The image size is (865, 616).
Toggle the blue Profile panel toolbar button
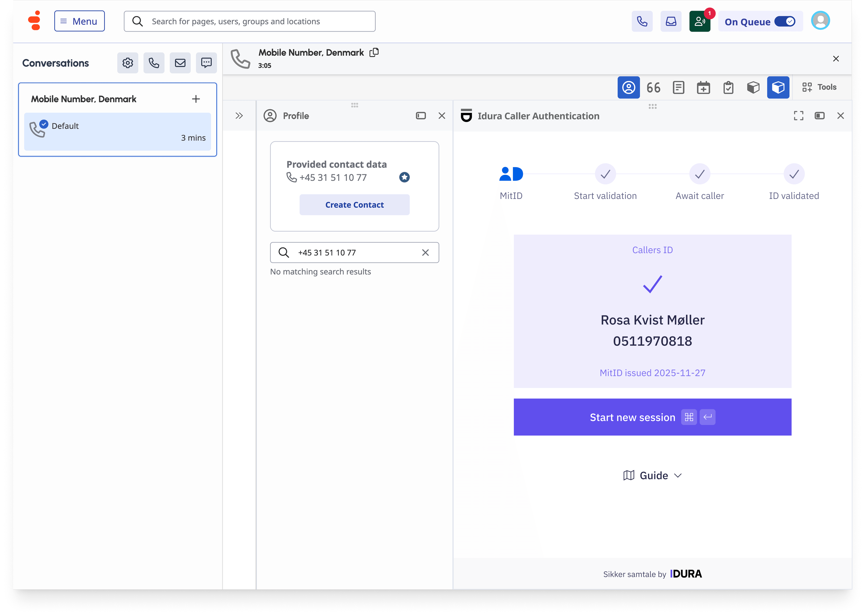628,87
